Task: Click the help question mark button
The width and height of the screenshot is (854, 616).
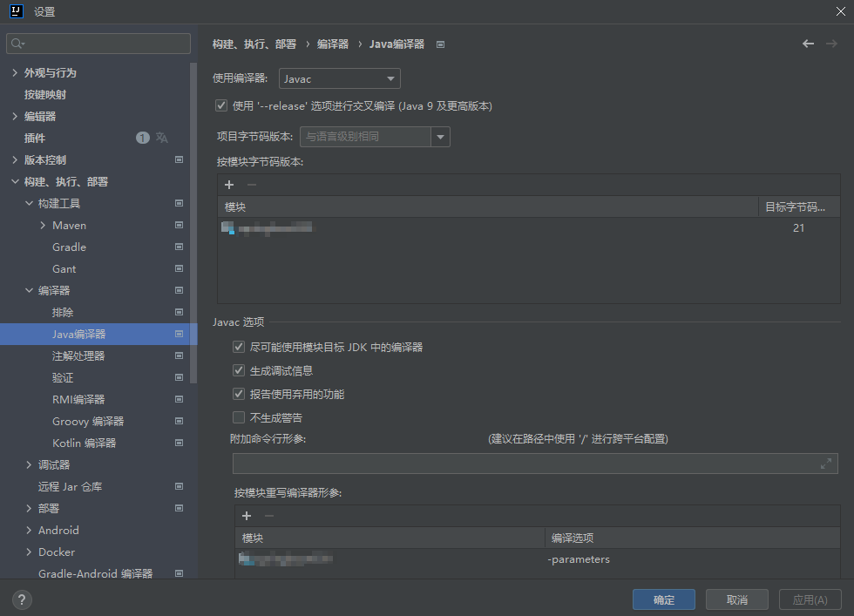Action: (22, 599)
